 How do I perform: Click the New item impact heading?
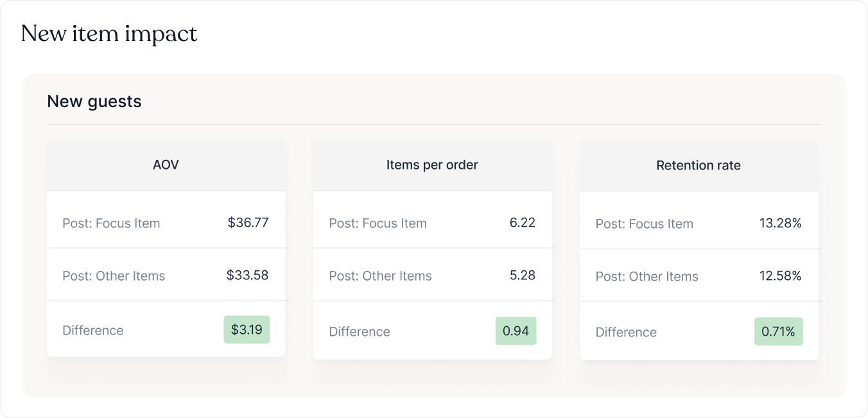tap(108, 34)
